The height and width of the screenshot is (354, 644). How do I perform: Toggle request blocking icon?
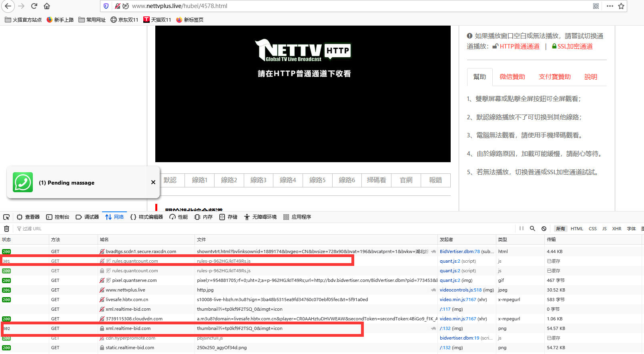[x=544, y=229]
